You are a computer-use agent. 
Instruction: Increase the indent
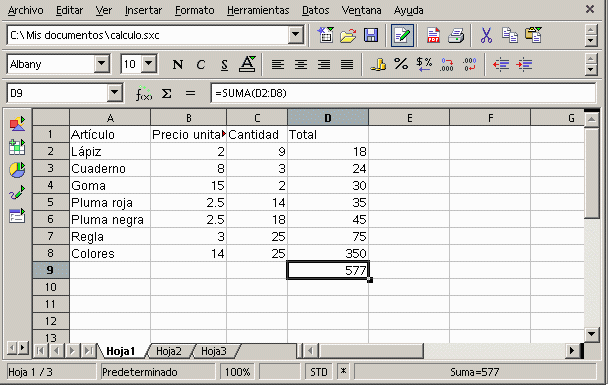[x=524, y=64]
